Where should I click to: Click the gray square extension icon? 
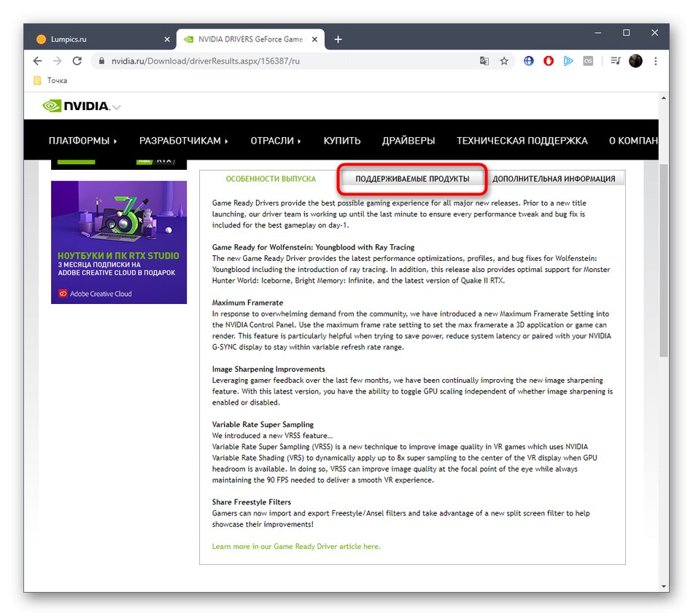(588, 61)
